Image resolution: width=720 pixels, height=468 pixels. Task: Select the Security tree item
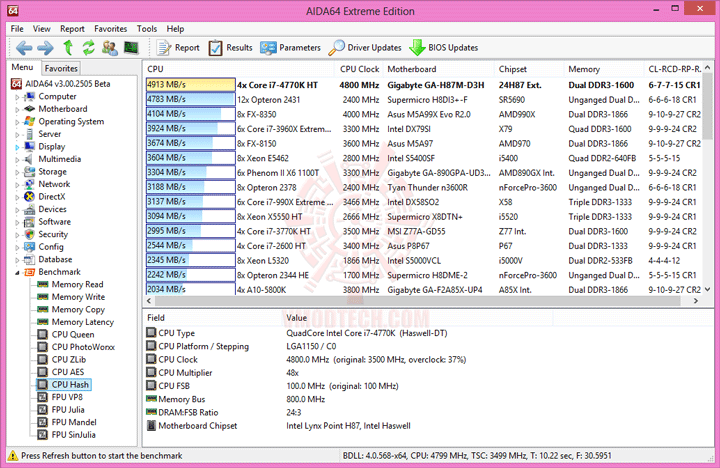click(x=53, y=234)
